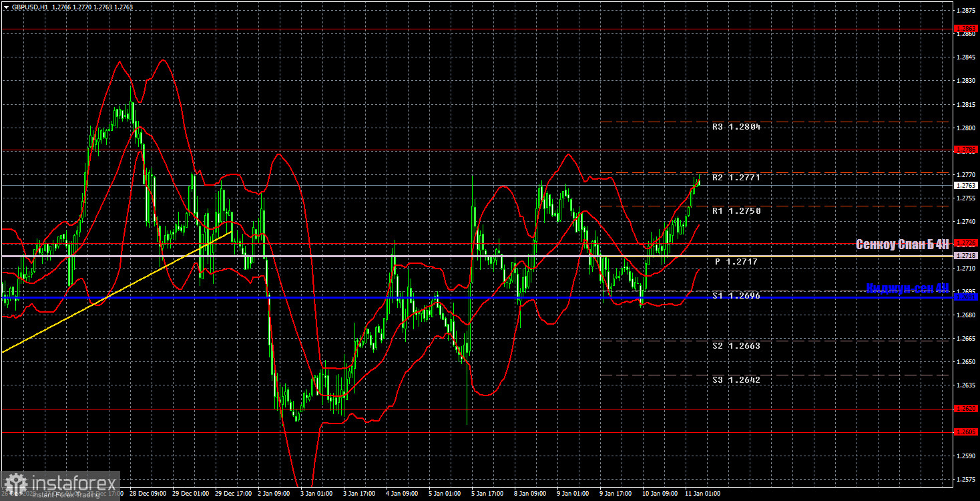
Task: Click the red 1.2726 price tag
Action: pos(966,243)
